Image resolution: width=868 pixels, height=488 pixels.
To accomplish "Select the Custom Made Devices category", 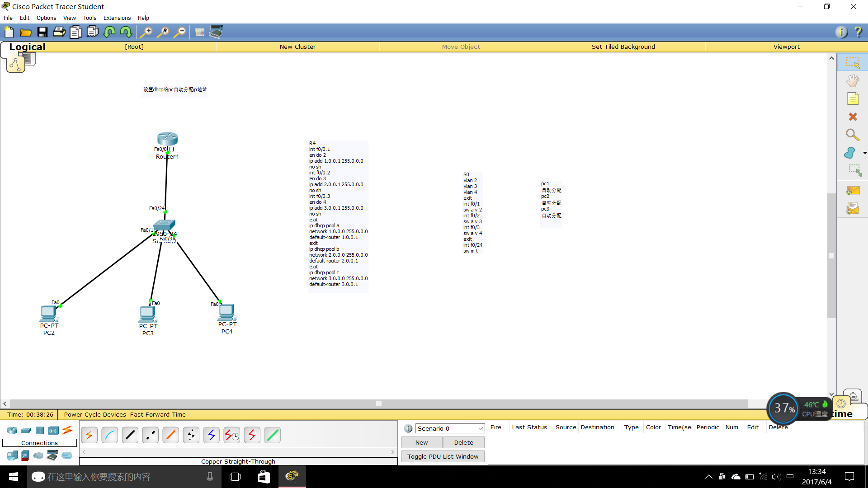I will click(52, 455).
